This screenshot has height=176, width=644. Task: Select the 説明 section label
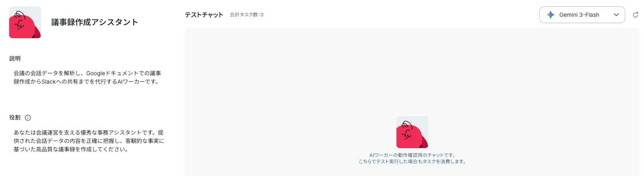[15, 59]
